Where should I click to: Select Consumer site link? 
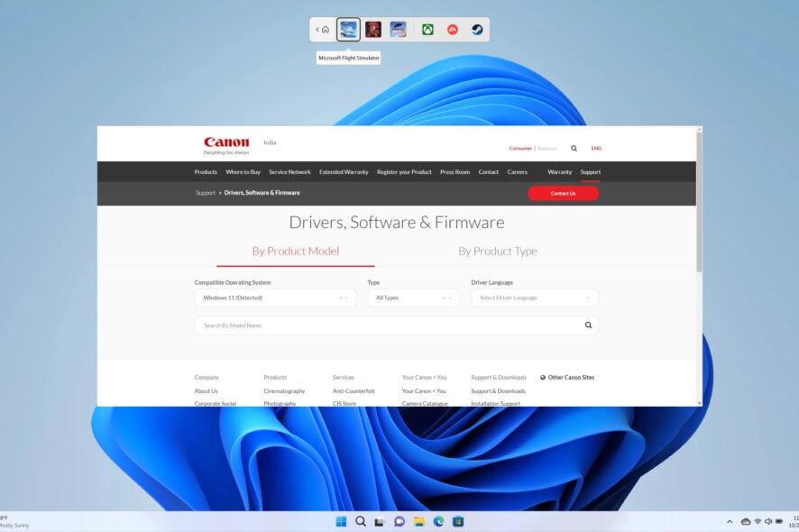[x=520, y=148]
